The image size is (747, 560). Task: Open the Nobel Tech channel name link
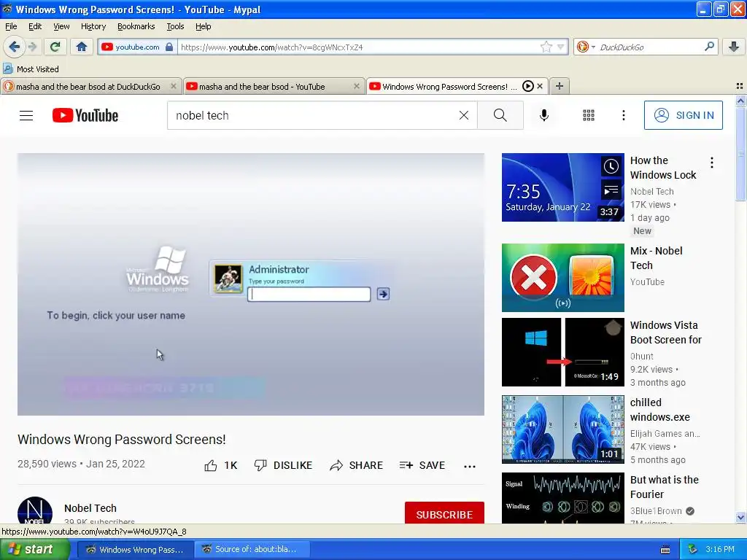(90, 508)
